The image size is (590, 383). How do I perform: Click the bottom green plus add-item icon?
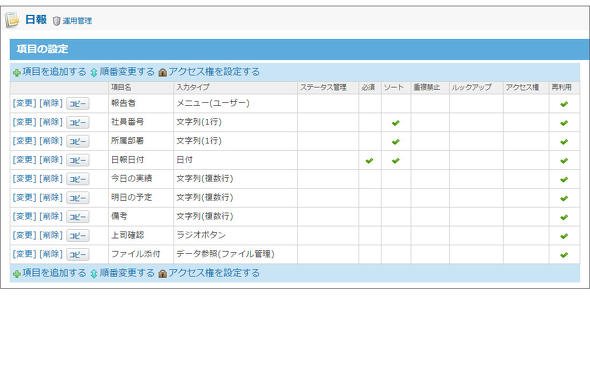point(17,274)
